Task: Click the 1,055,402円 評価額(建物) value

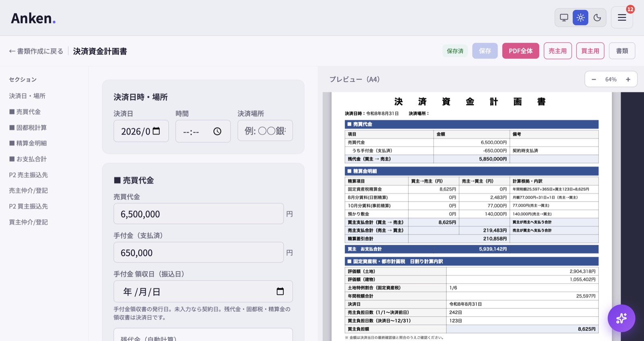Action: (x=582, y=279)
